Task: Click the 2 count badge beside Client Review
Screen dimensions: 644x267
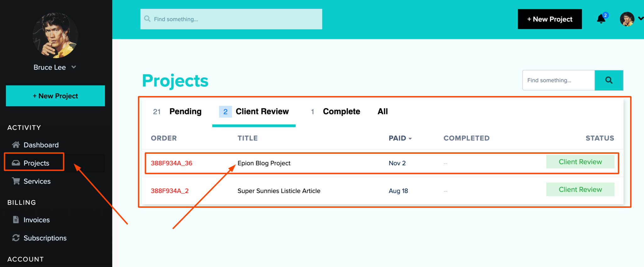Action: [225, 112]
